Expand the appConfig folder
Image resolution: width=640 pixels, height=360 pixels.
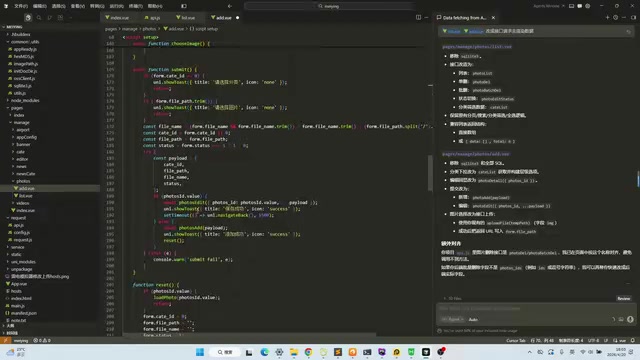[x=26, y=137]
